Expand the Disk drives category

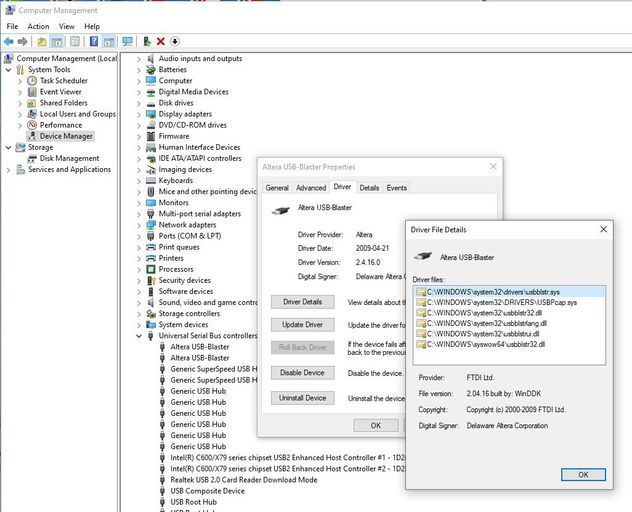(139, 103)
